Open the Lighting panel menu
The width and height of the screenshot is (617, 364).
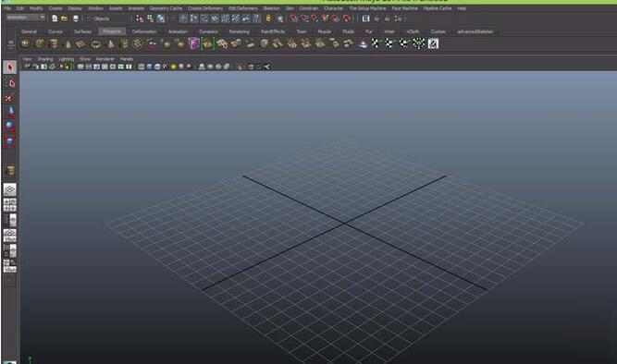pyautogui.click(x=66, y=59)
